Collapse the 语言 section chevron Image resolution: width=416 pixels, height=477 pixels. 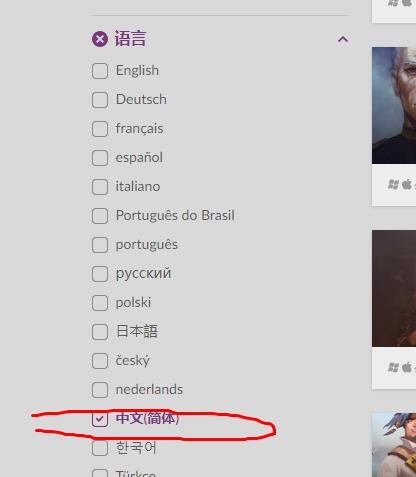point(343,39)
